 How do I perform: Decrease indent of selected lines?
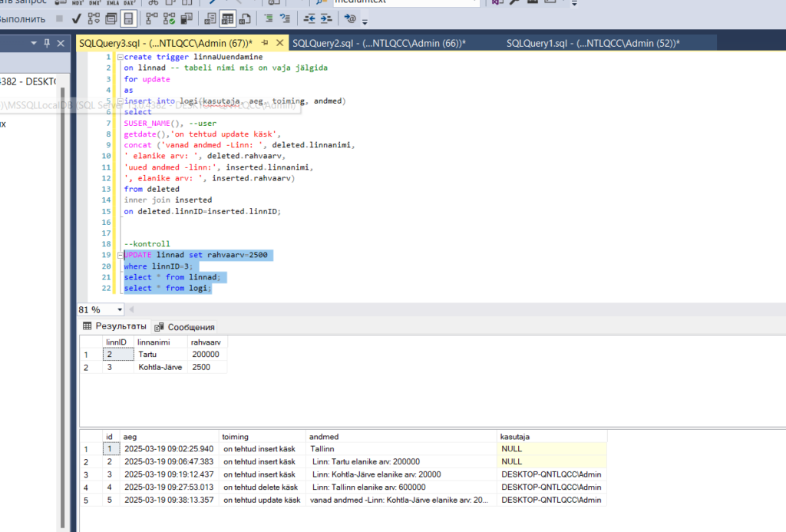309,19
